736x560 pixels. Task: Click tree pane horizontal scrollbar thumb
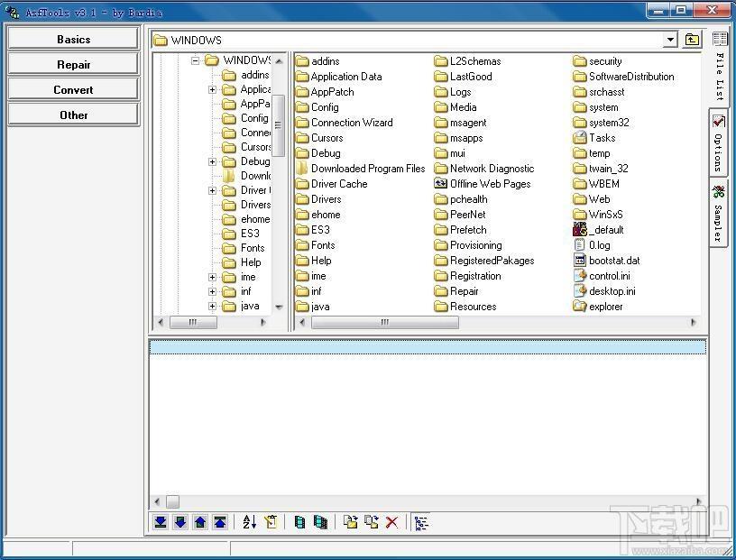pos(193,323)
